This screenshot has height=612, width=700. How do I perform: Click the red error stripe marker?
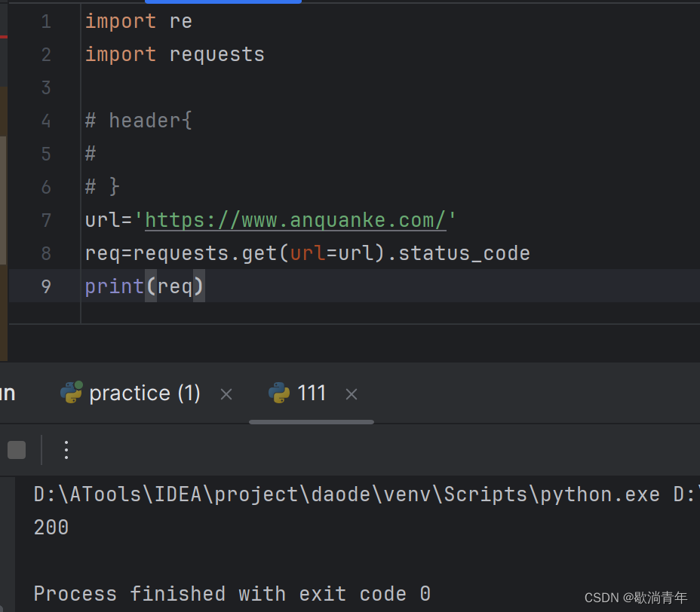(x=4, y=37)
